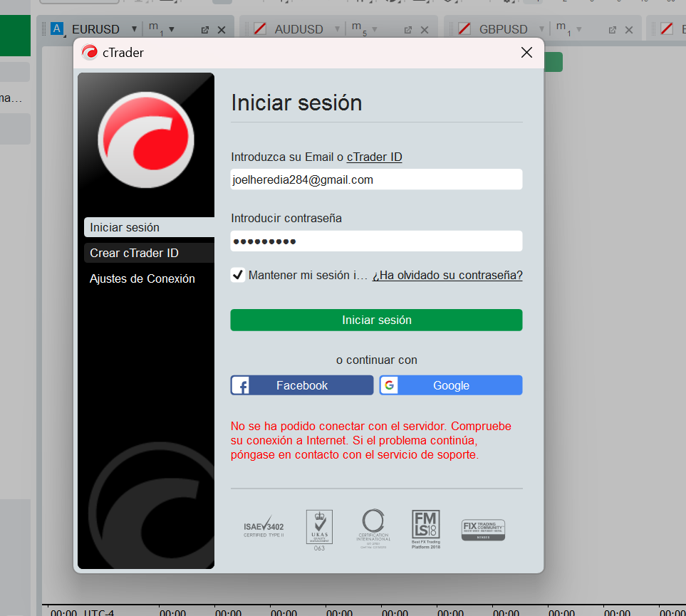
Task: Click the AUDUSD red slash icon
Action: coord(260,29)
